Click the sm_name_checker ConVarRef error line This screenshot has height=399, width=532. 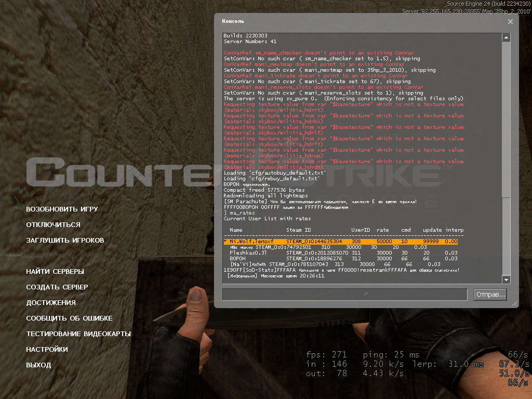coord(318,53)
